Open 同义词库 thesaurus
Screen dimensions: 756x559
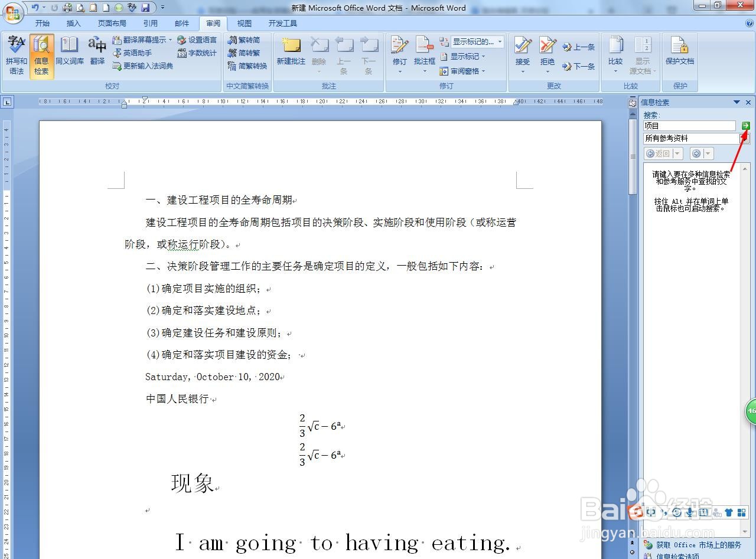(x=70, y=51)
